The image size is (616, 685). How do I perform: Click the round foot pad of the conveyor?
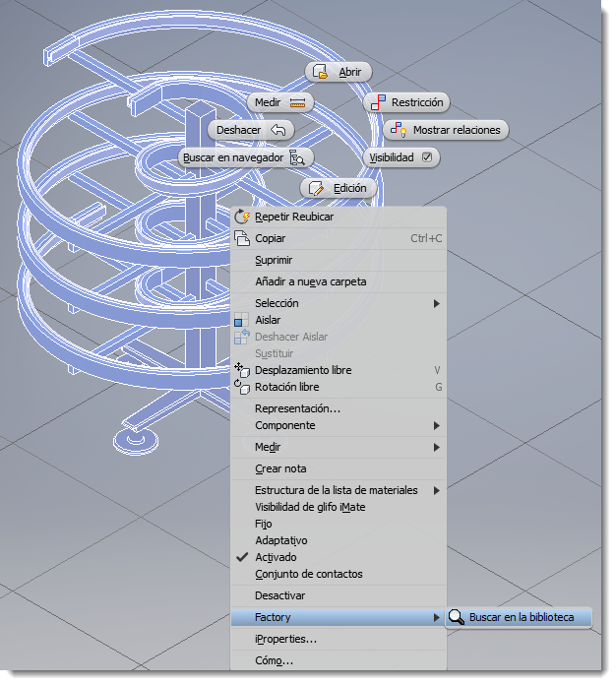[136, 441]
